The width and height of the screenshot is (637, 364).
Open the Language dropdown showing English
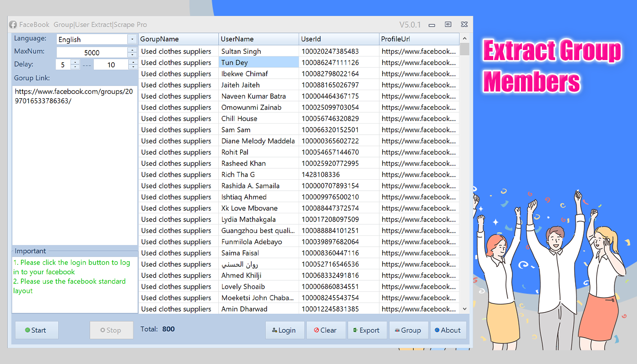[x=132, y=39]
